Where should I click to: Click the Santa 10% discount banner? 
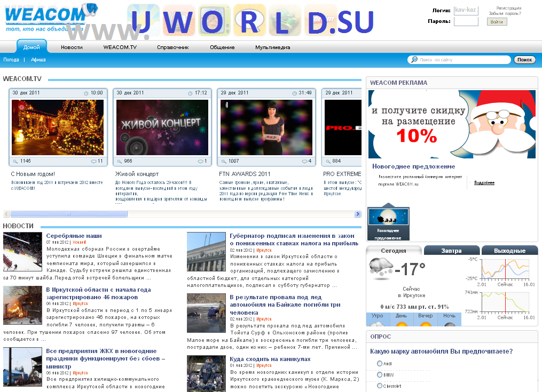452,124
